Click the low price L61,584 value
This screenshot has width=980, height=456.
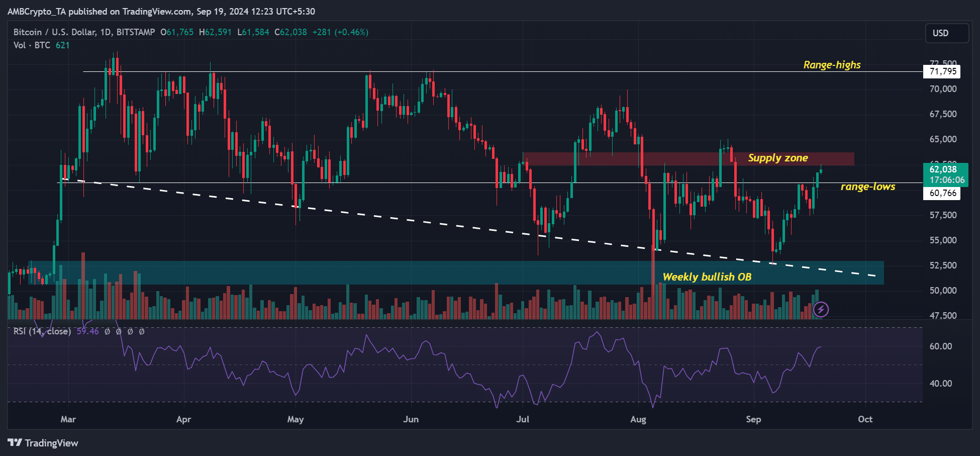(253, 32)
